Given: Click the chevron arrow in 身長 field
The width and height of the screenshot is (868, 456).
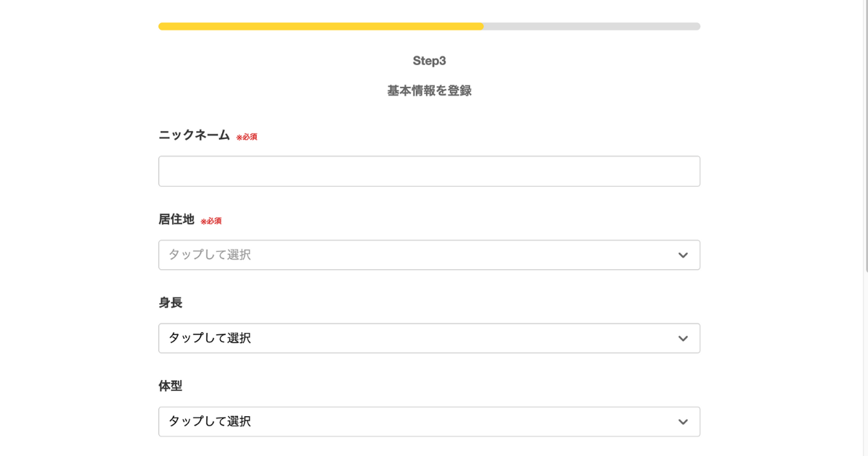Looking at the screenshot, I should (x=683, y=339).
